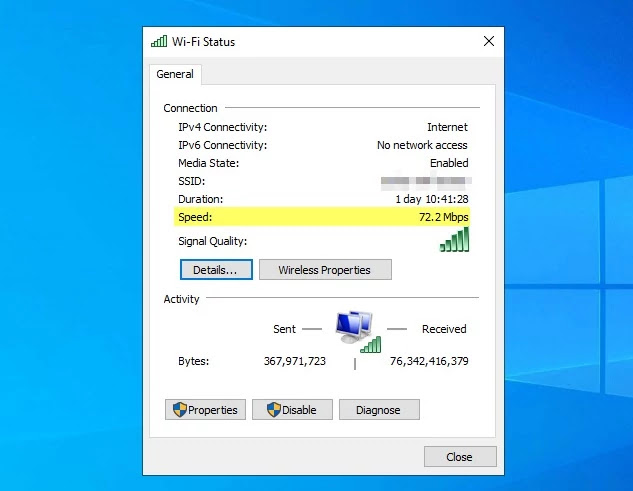
Task: Click the Sent label
Action: 284,329
